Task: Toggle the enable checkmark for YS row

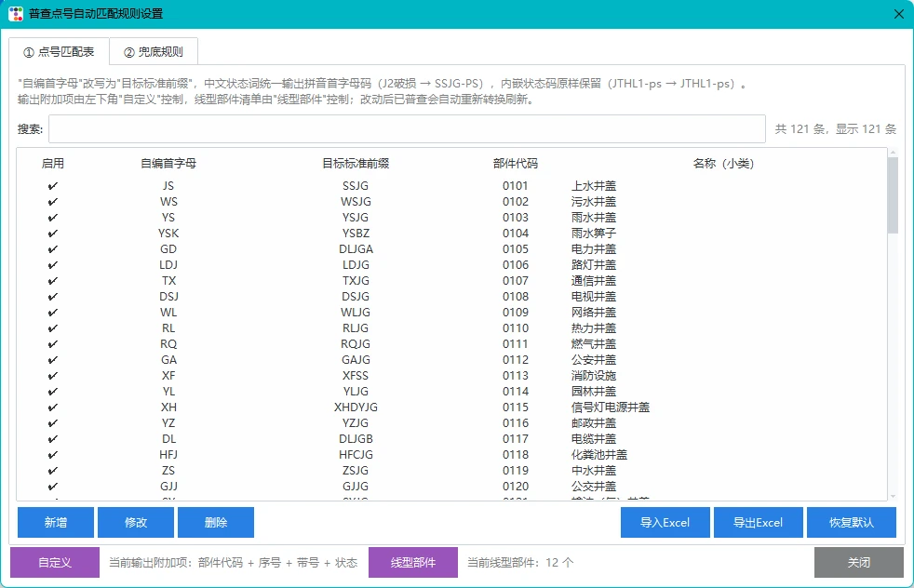Action: 52,218
